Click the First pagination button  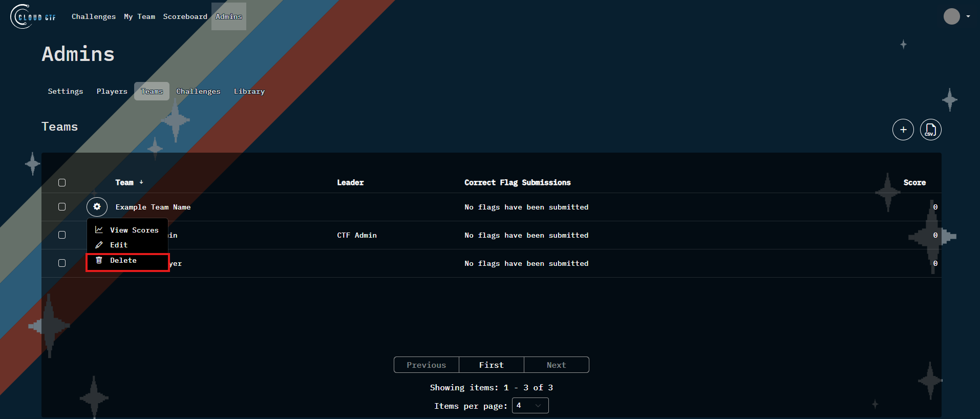[491, 365]
